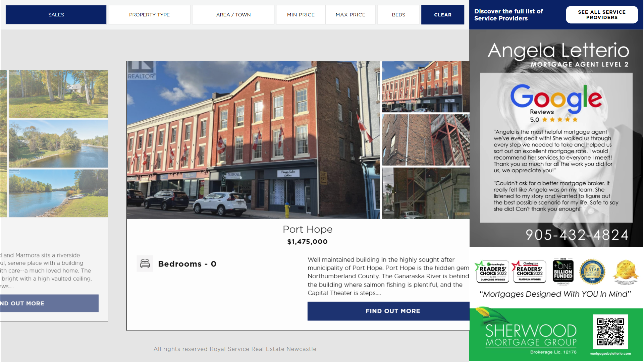Click the Clarington Readers' Choice 2022 badge
This screenshot has height=362, width=644.
click(529, 271)
